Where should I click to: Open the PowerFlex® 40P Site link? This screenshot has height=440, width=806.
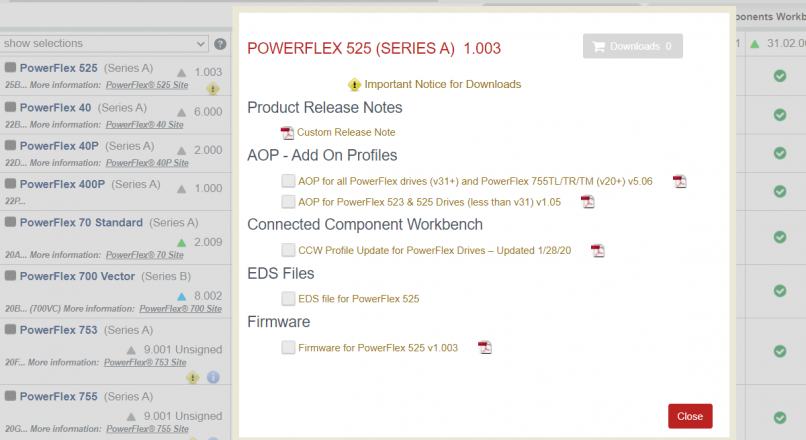tap(147, 163)
